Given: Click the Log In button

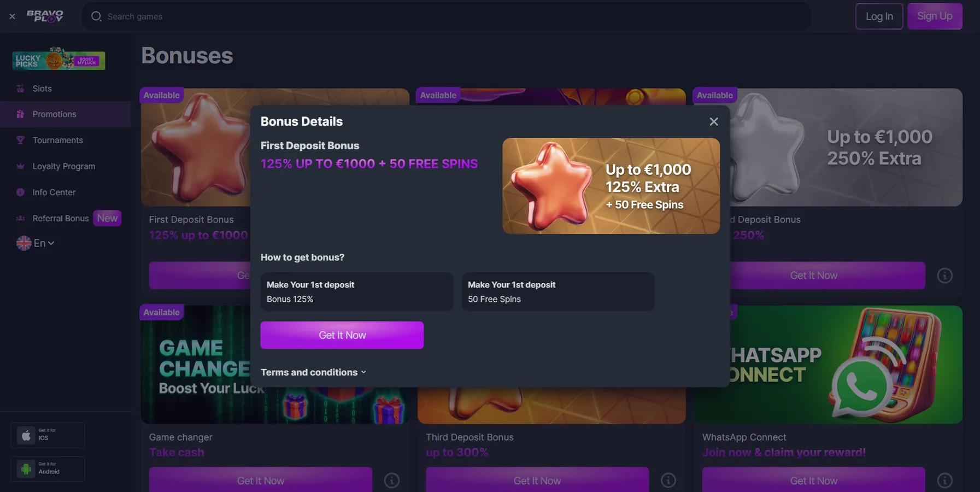Looking at the screenshot, I should click(879, 16).
